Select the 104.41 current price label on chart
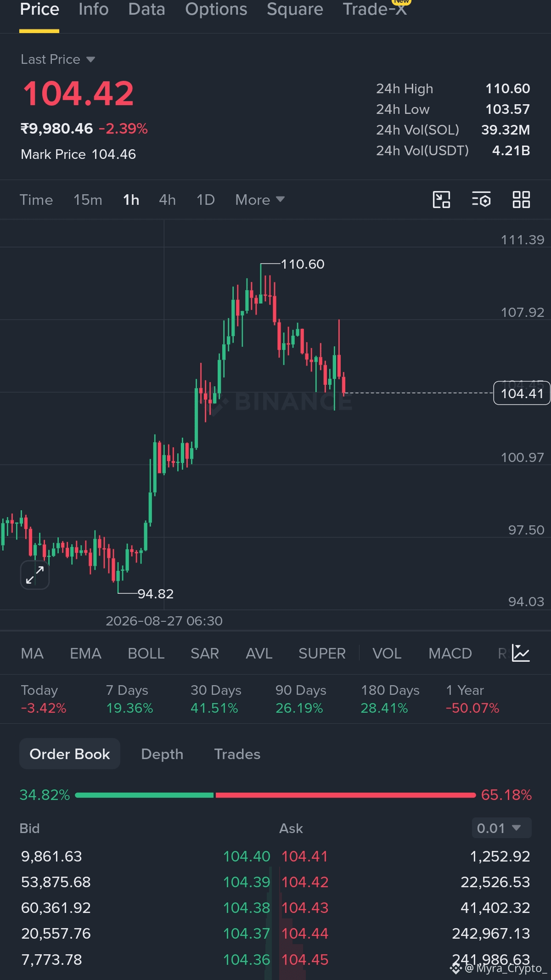The width and height of the screenshot is (551, 980). pos(522,394)
